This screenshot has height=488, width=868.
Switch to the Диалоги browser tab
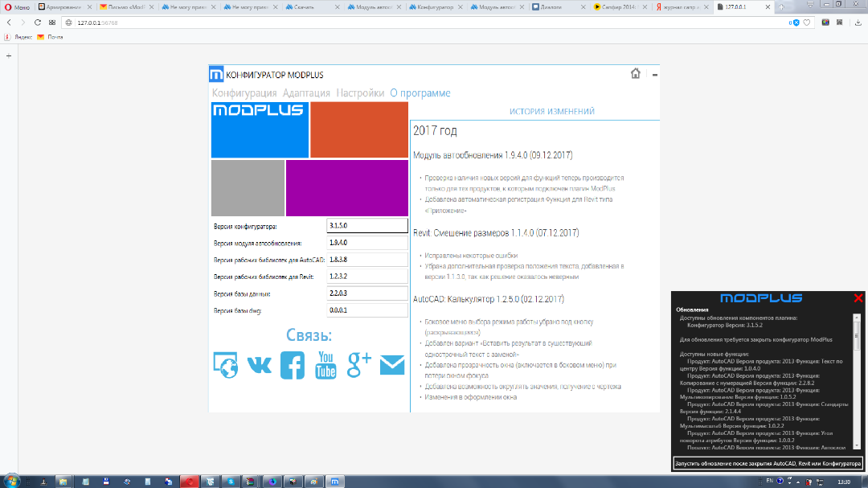[x=559, y=7]
